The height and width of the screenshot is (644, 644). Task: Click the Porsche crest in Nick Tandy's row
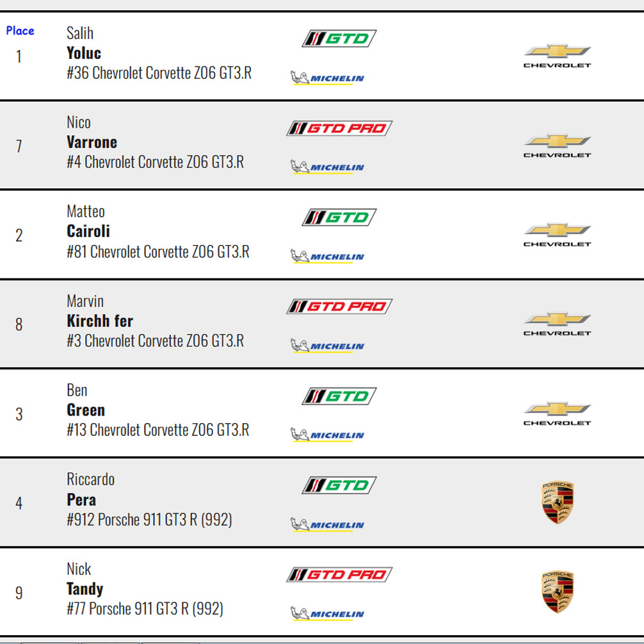pos(558,592)
